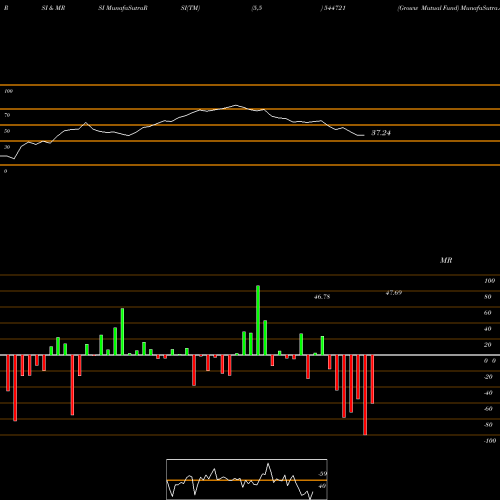The width and height of the screenshot is (500, 500).
Task: Click the 100 label on RSI axis
Action: click(x=8, y=91)
